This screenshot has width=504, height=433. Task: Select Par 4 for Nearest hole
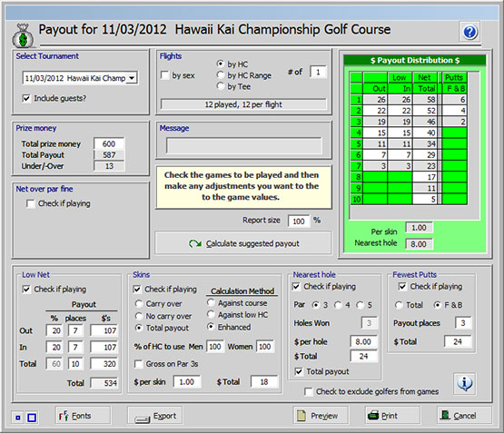coord(338,305)
